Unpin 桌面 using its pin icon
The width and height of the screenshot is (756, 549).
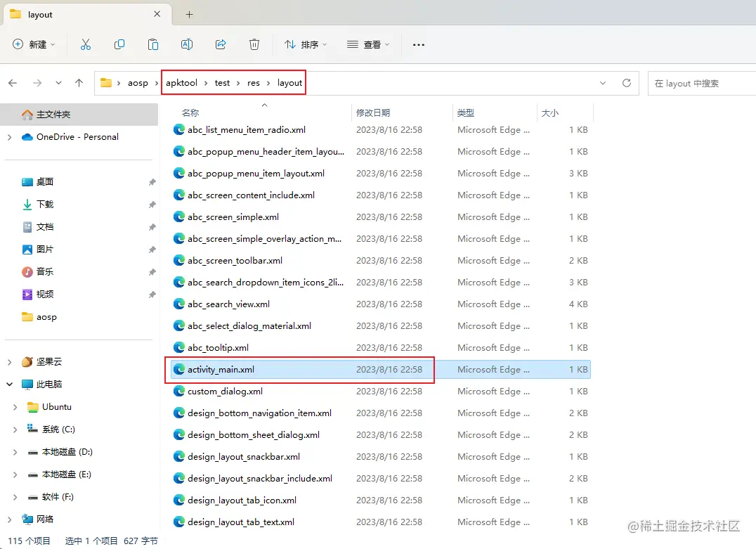point(152,182)
